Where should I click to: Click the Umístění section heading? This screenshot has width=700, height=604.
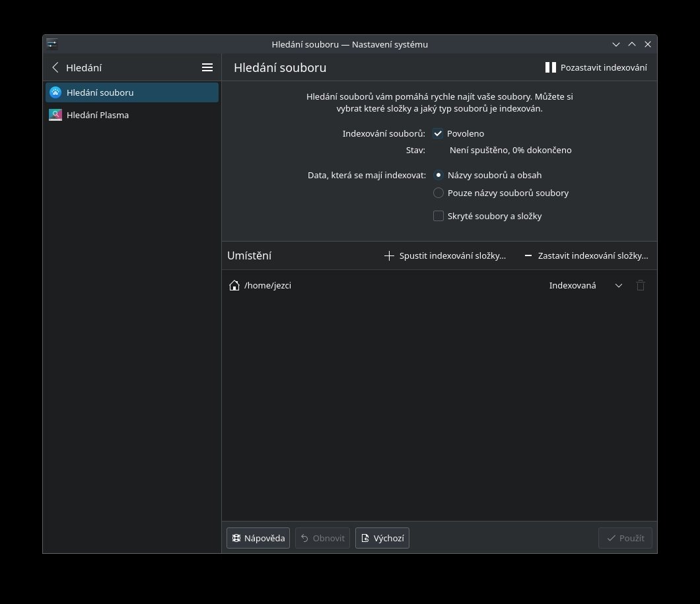[249, 255]
